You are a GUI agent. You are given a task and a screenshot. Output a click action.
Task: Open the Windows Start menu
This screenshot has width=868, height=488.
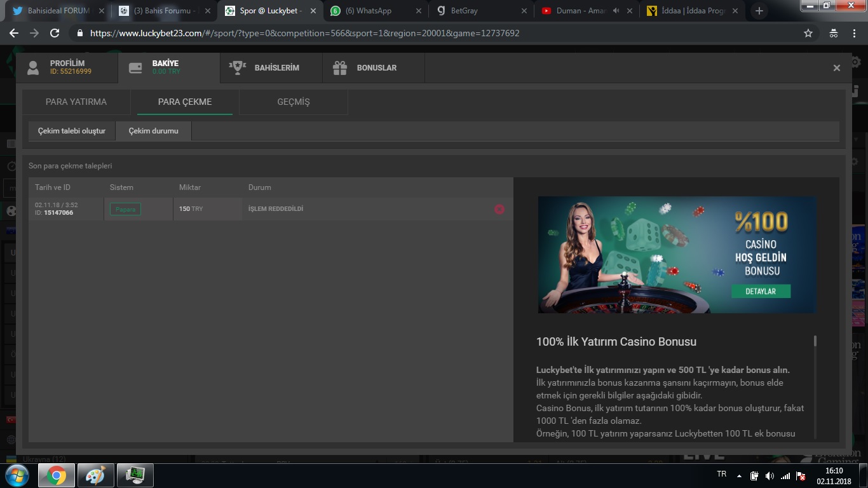point(17,475)
